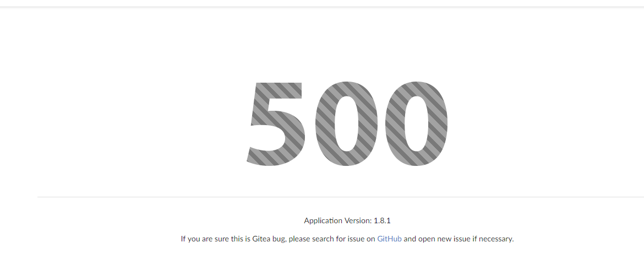Open the GitHub link

pos(389,239)
